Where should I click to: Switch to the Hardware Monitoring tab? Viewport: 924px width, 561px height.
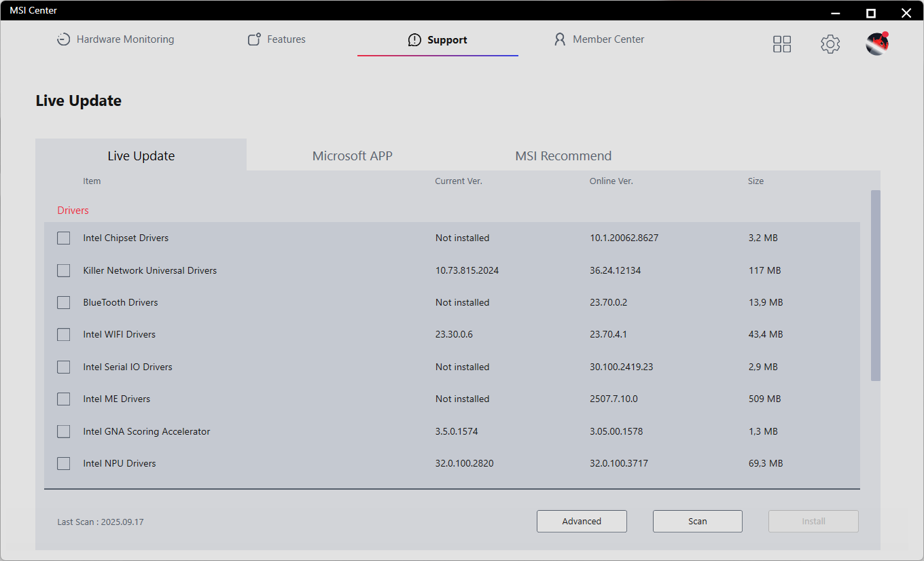click(115, 39)
